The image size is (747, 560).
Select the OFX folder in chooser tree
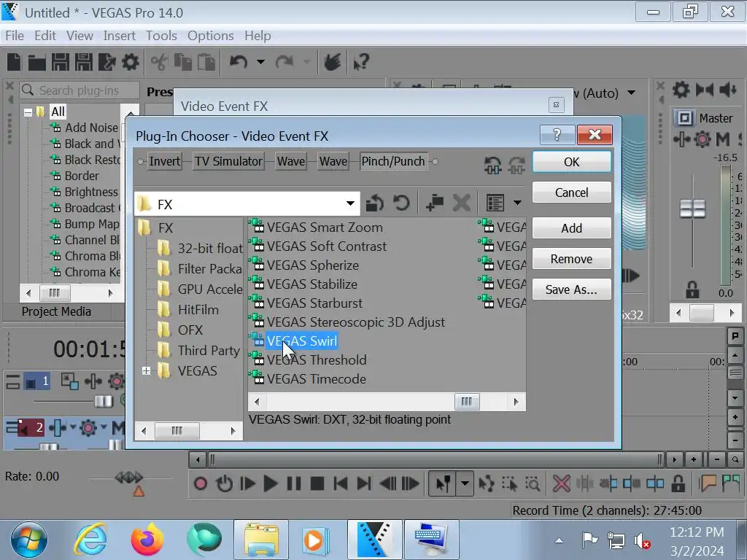[x=190, y=330]
